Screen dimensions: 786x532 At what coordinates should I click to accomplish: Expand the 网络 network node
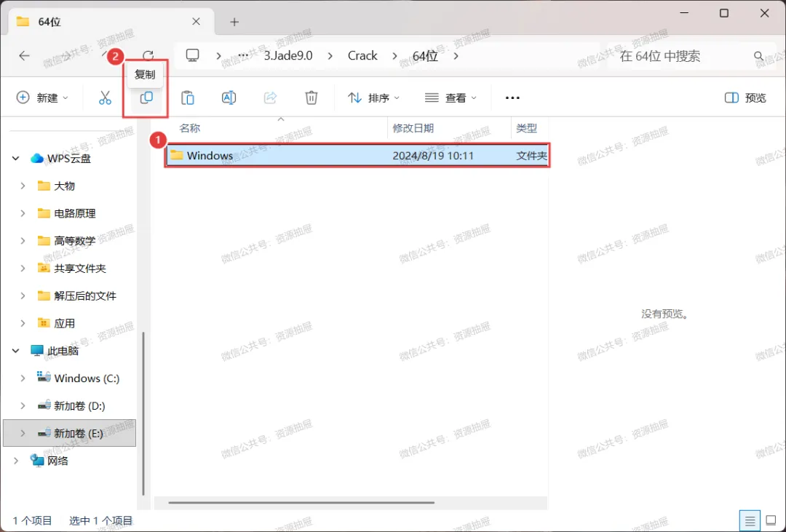point(15,461)
